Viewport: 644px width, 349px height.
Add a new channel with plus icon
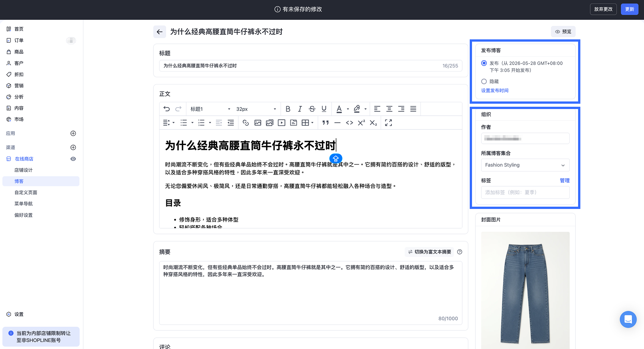(73, 147)
